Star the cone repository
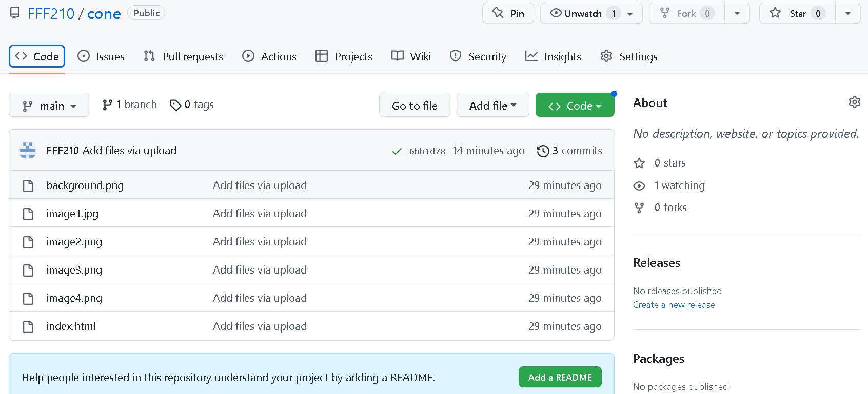The height and width of the screenshot is (394, 868). tap(797, 13)
